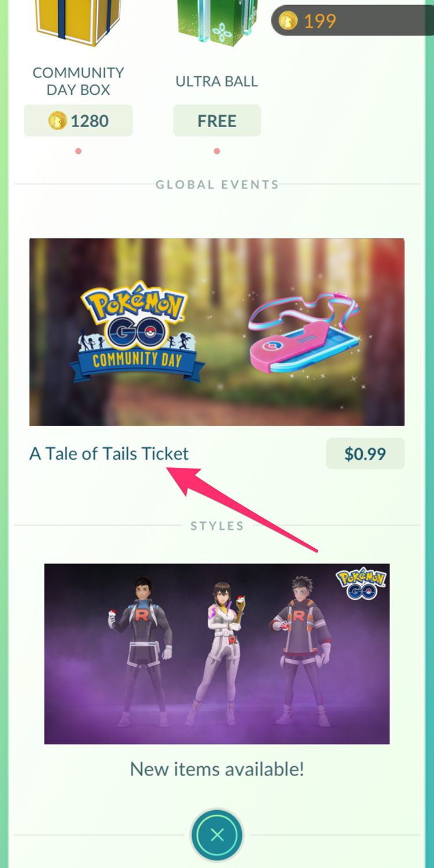Viewport: 434px width, 868px height.
Task: Tap the yellow Community Day Box icon
Action: tap(78, 23)
